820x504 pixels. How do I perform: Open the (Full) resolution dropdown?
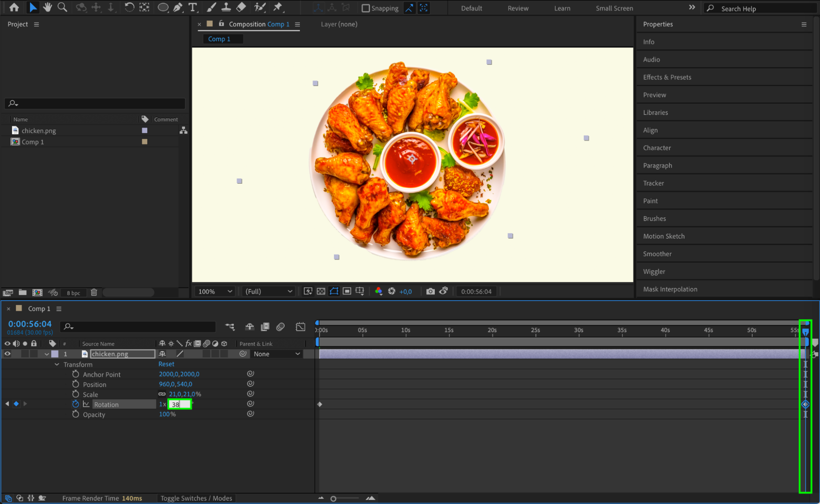pyautogui.click(x=269, y=291)
